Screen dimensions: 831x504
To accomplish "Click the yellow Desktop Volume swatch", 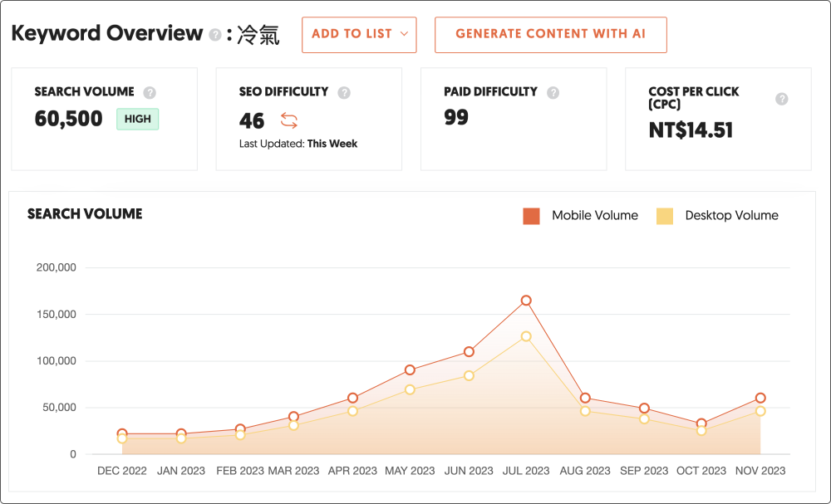I will 665,216.
